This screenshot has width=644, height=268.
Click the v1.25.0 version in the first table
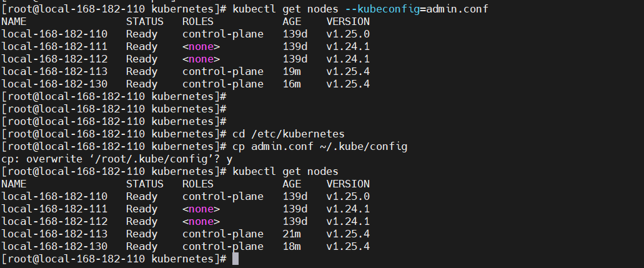click(348, 34)
